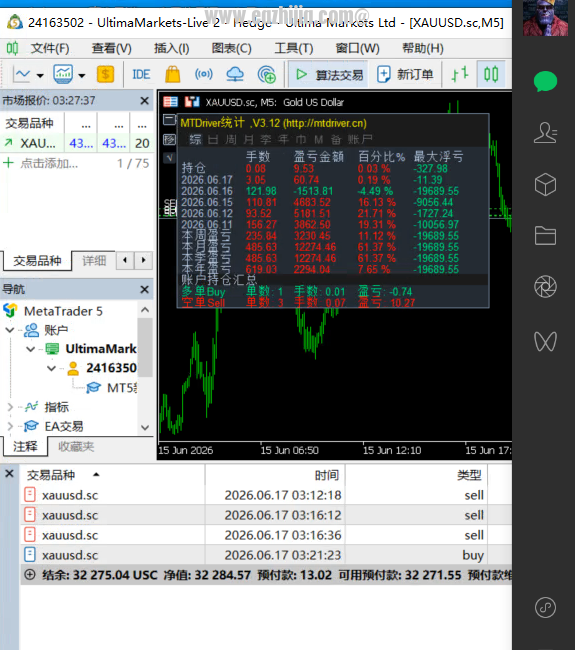This screenshot has width=575, height=650.
Task: Select the sell order at 03:16:36
Action: (x=266, y=535)
